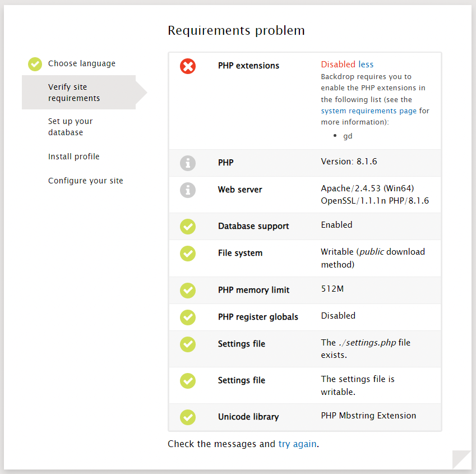Screen dimensions: 476x474
Task: Select the Configure your site step
Action: tap(85, 180)
